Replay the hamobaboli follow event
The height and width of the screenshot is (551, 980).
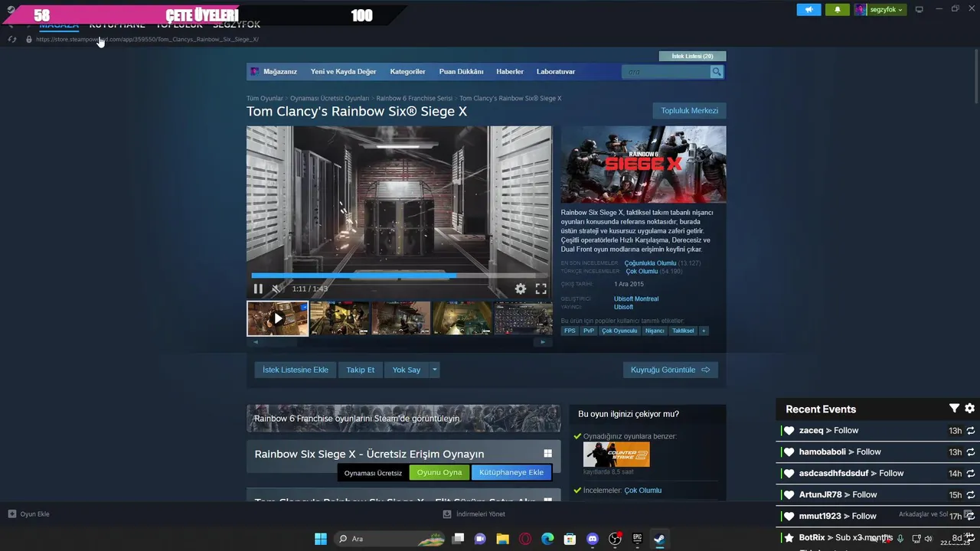tap(971, 452)
